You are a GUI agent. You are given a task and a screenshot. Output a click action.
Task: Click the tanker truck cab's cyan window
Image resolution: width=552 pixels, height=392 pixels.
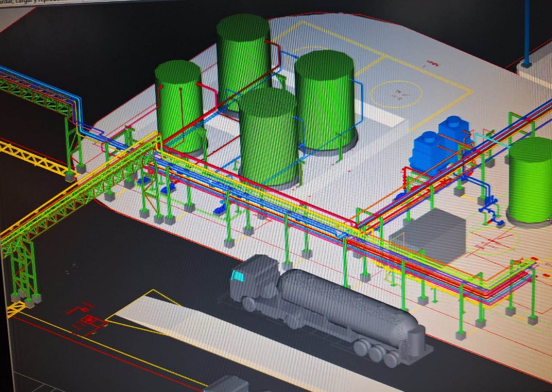click(x=237, y=276)
